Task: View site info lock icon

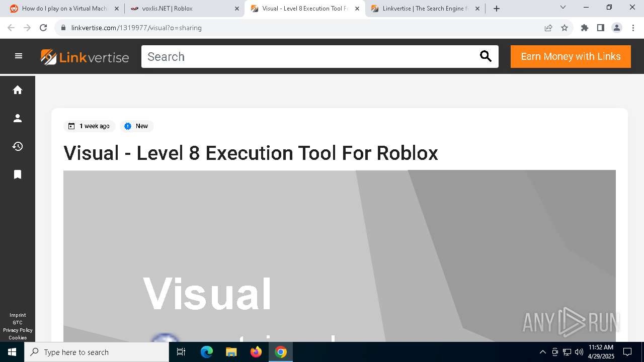Action: point(63,28)
